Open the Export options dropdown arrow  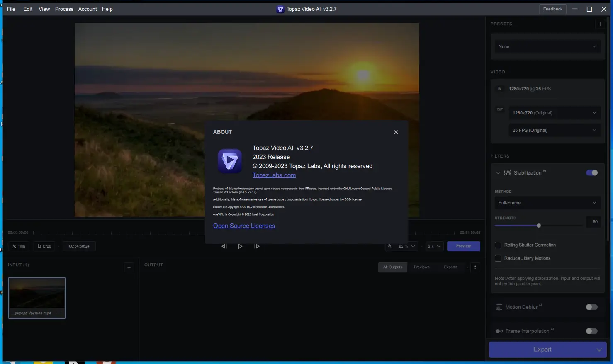[x=599, y=349]
